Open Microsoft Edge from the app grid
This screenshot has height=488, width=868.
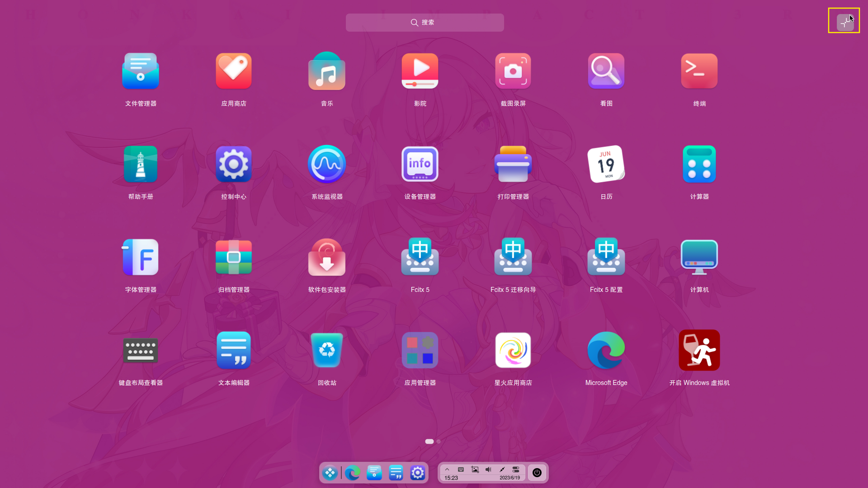coord(606,350)
